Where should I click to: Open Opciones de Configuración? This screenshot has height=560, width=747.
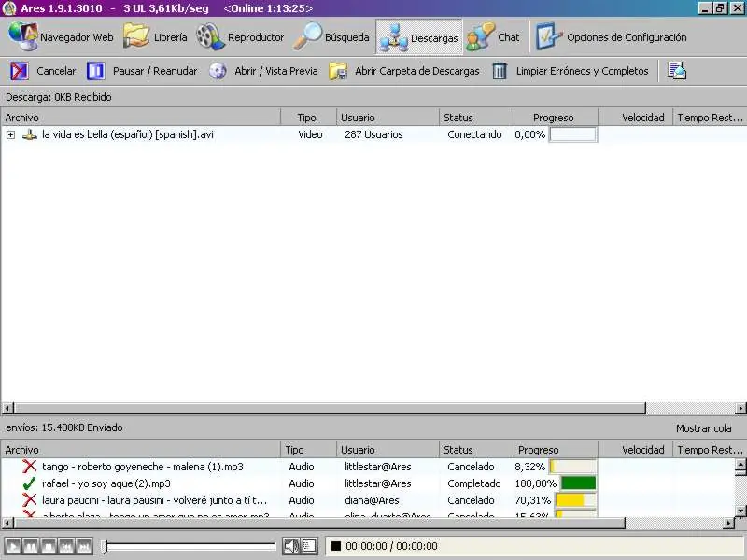click(x=612, y=36)
